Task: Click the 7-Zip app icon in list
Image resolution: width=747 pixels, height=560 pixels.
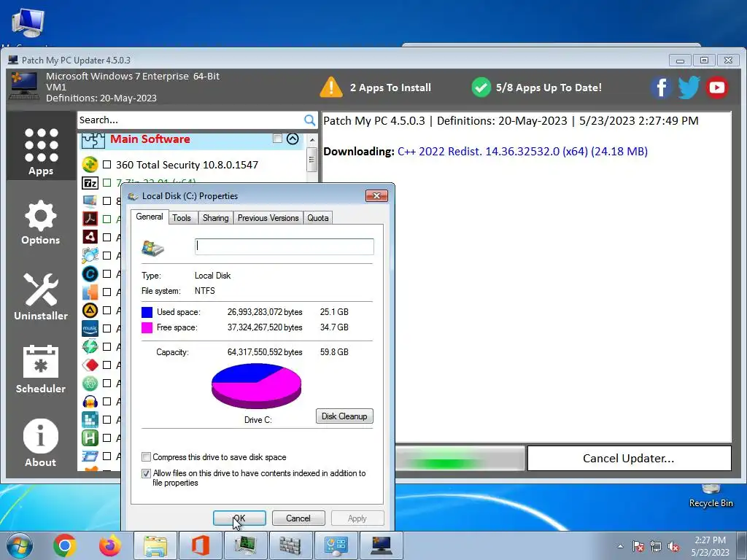Action: coord(90,182)
